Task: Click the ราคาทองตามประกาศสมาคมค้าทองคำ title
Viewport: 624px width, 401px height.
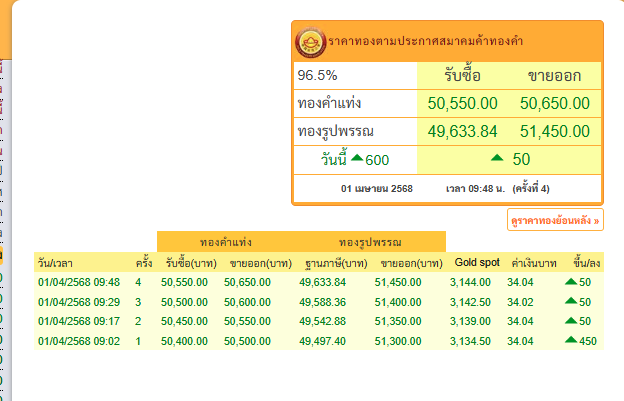Action: [x=425, y=41]
